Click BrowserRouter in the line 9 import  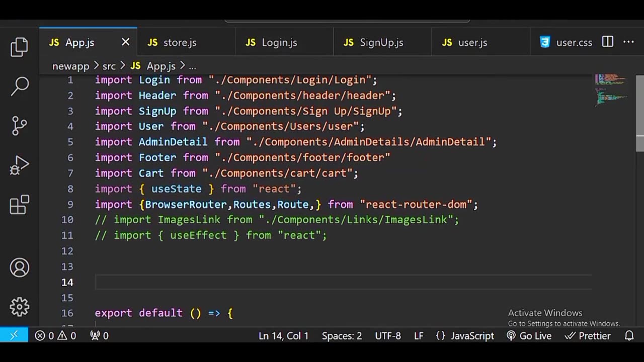186,205
